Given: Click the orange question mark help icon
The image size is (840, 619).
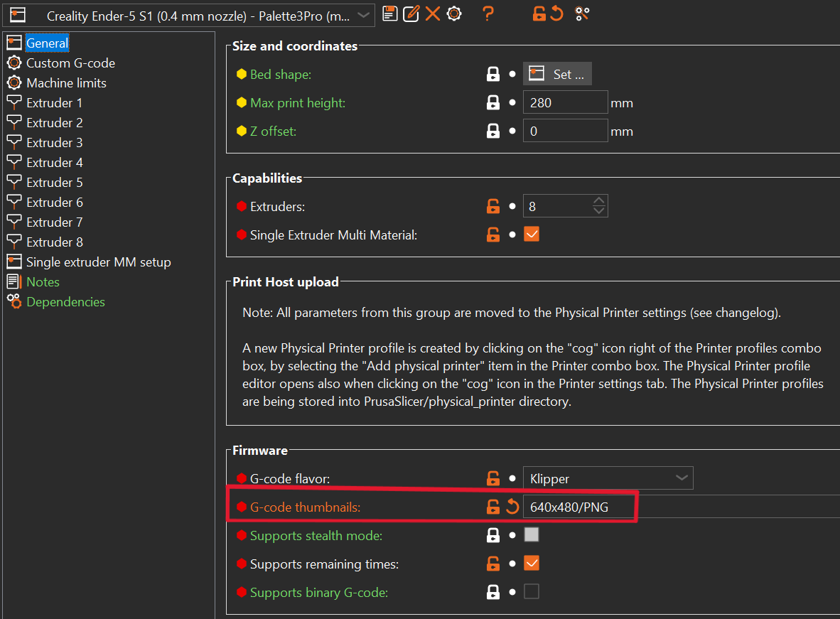Looking at the screenshot, I should [488, 14].
